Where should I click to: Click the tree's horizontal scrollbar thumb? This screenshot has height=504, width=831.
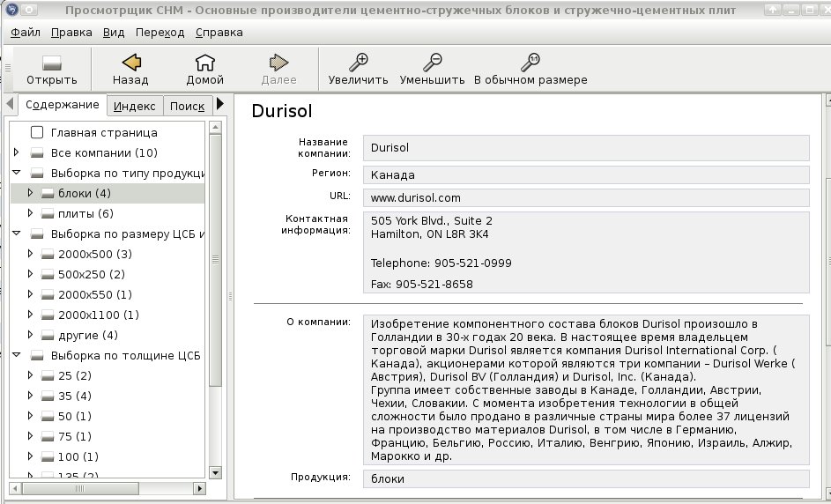pyautogui.click(x=80, y=488)
